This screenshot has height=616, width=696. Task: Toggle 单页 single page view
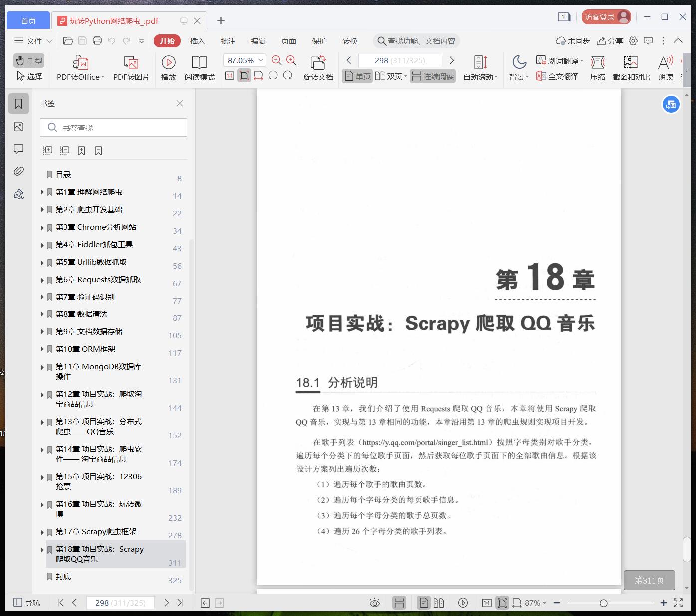tap(357, 76)
